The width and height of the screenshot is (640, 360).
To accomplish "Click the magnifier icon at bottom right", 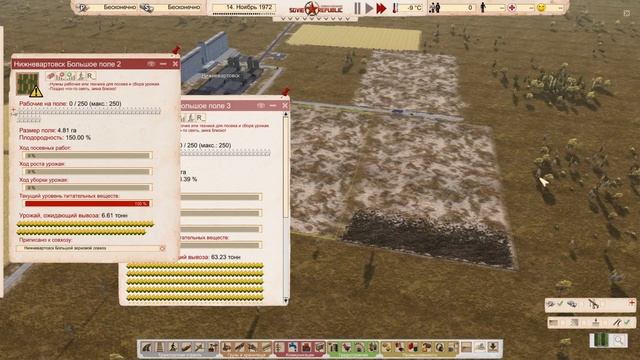I will pyautogui.click(x=619, y=340).
